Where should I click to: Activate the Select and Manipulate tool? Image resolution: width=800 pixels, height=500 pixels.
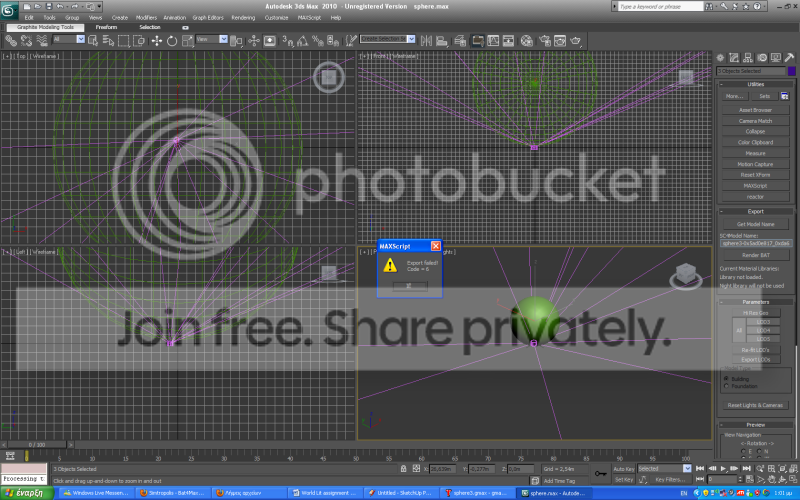[254, 40]
